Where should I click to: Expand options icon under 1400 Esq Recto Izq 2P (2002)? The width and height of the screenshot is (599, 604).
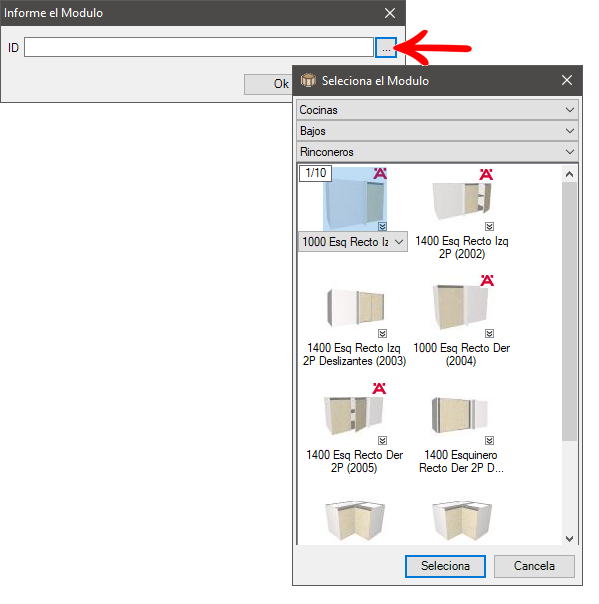[x=489, y=226]
